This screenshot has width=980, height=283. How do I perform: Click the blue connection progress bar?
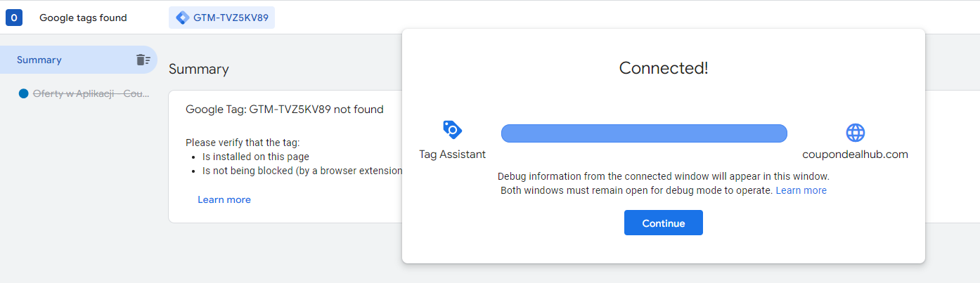pos(644,133)
